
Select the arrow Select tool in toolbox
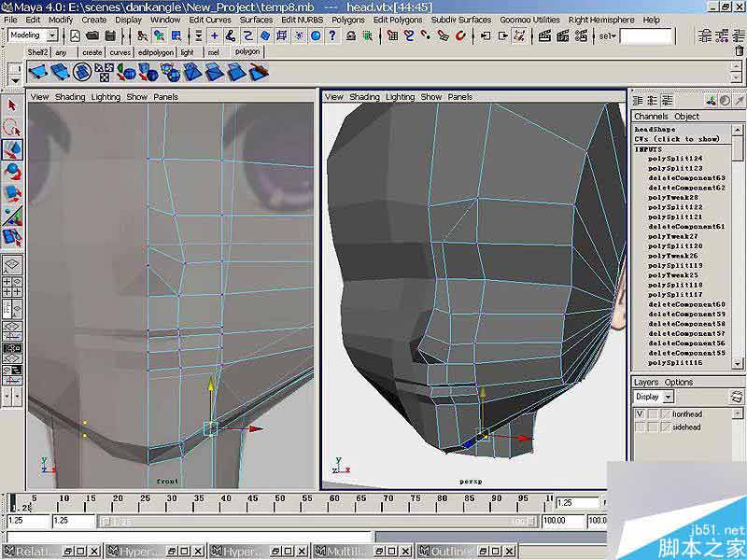pyautogui.click(x=13, y=106)
